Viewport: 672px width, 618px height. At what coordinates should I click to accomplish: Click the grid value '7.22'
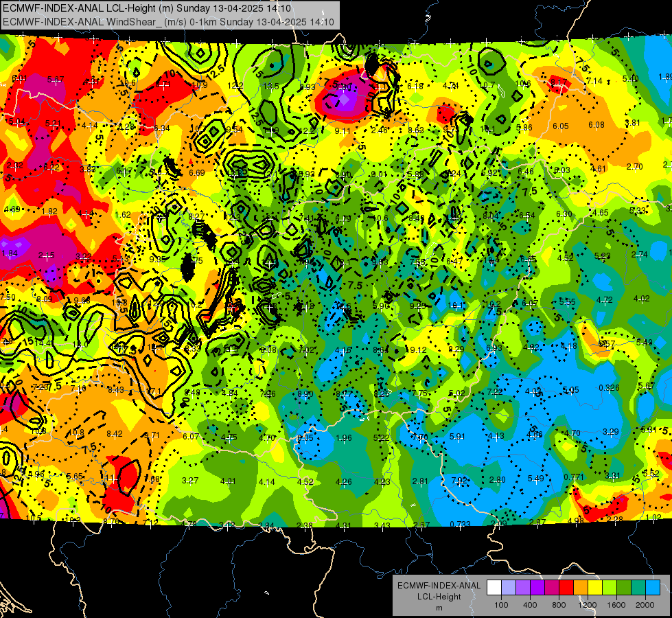pos(495,391)
